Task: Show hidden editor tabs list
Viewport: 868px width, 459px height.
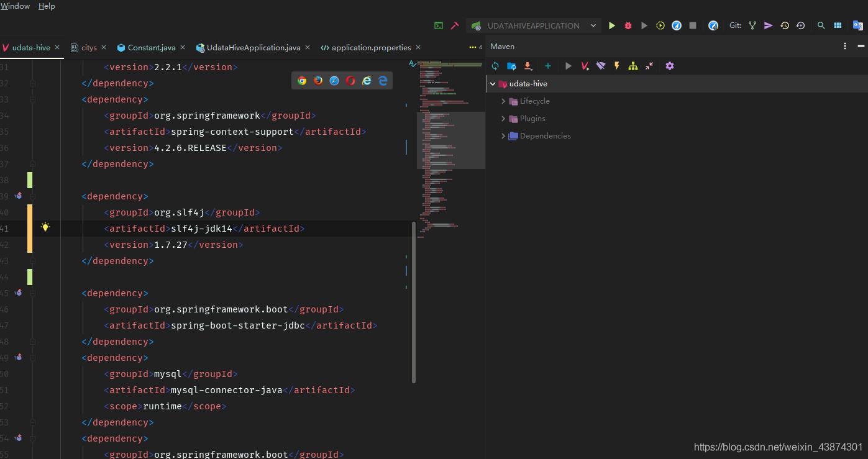Action: point(475,47)
